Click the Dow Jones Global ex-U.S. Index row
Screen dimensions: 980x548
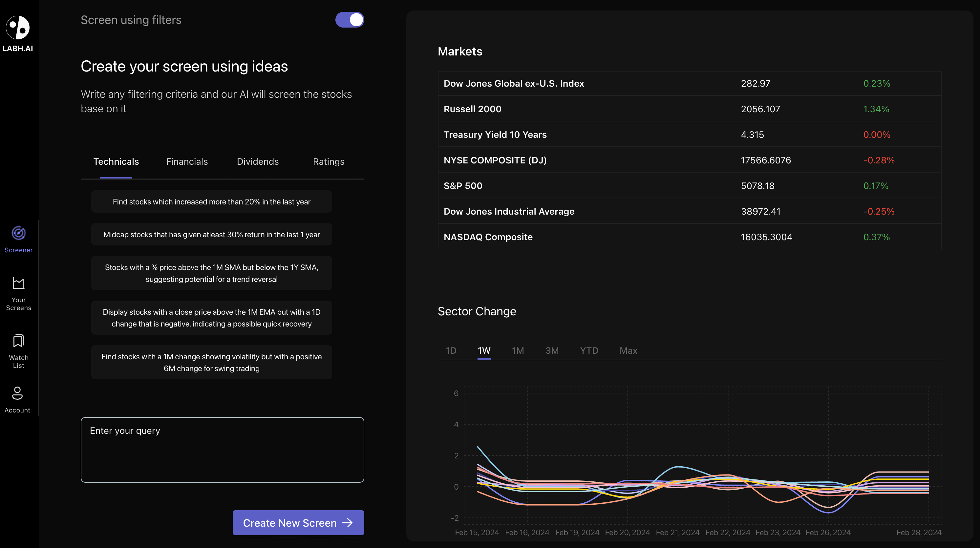coord(689,83)
